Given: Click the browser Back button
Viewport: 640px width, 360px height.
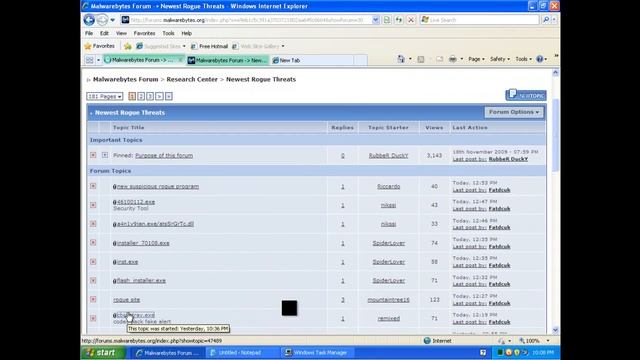Looking at the screenshot, I should coord(89,20).
